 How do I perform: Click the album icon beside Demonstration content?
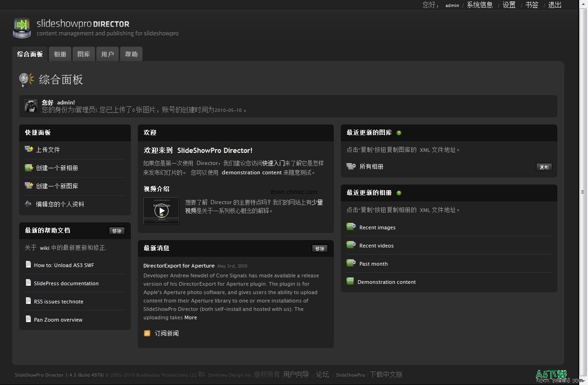pyautogui.click(x=350, y=282)
